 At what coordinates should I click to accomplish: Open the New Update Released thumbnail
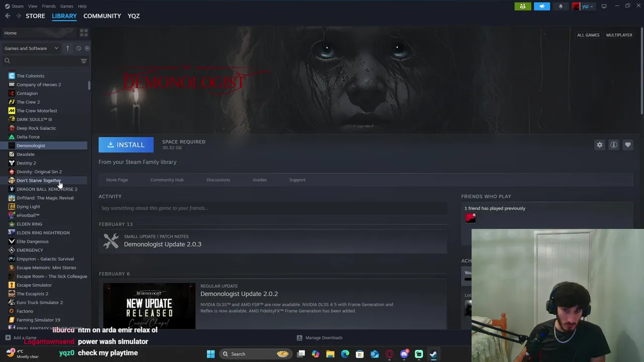(149, 306)
